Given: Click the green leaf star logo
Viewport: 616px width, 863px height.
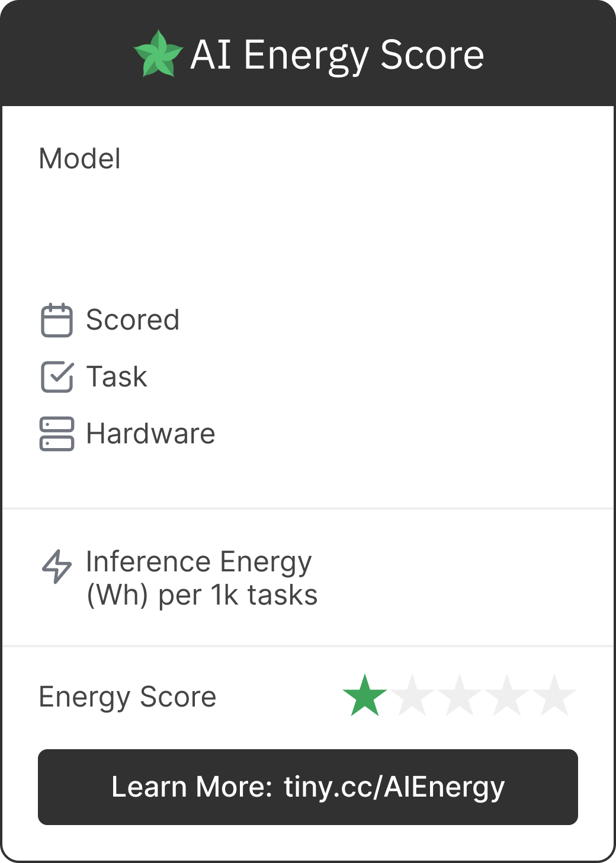Looking at the screenshot, I should coord(158,55).
